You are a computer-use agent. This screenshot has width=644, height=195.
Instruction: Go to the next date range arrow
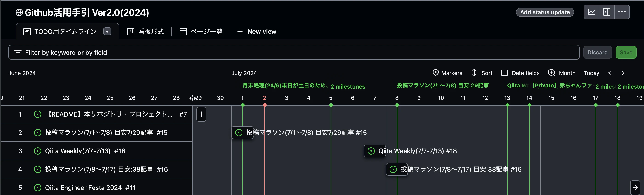click(623, 73)
